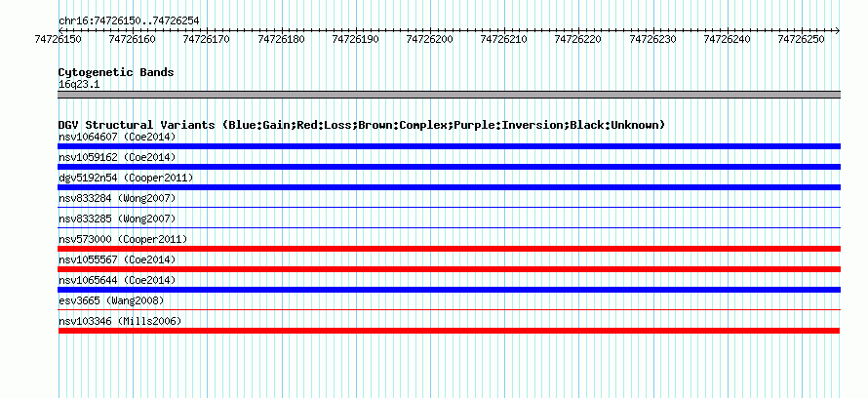This screenshot has width=868, height=398.
Task: Select nsv573000 (Cooper2011) variant label
Action: point(123,239)
